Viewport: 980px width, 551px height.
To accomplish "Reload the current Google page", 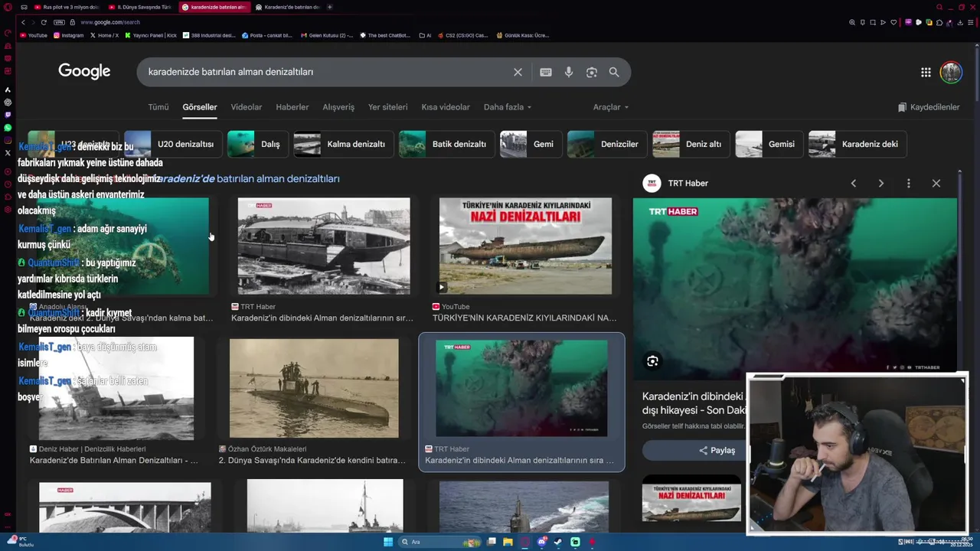I will (44, 22).
